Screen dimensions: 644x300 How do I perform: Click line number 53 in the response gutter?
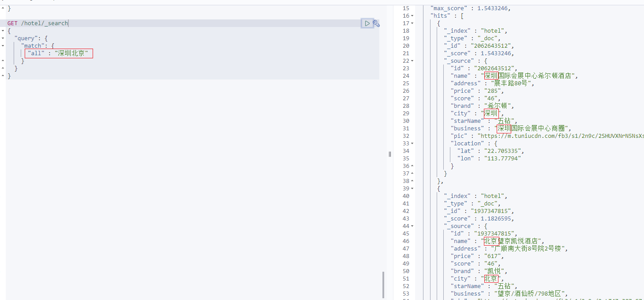pyautogui.click(x=406, y=294)
